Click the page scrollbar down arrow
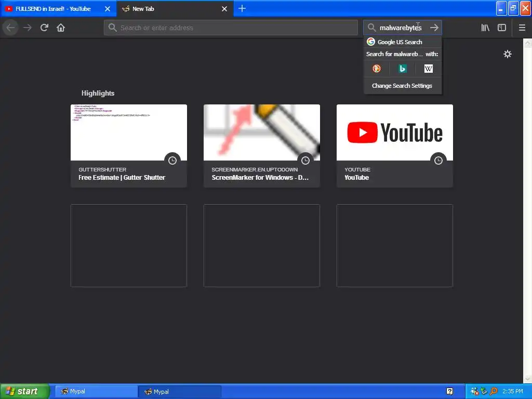 pos(528,378)
